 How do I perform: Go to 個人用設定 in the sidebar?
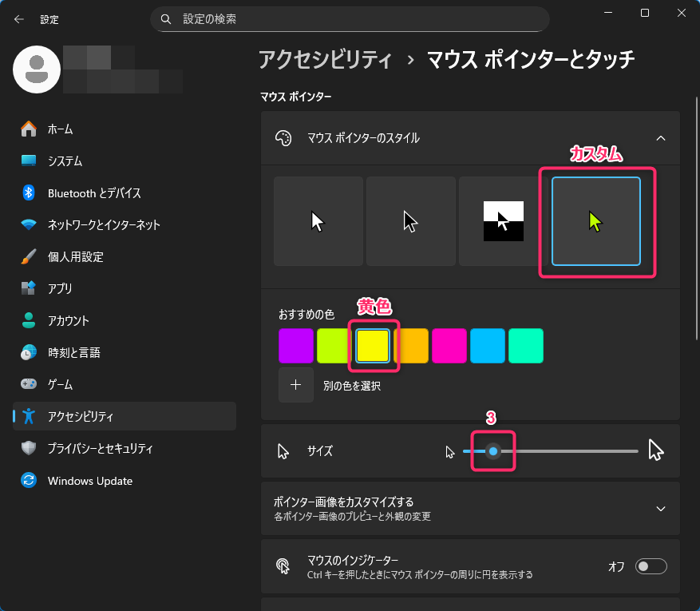coord(75,257)
